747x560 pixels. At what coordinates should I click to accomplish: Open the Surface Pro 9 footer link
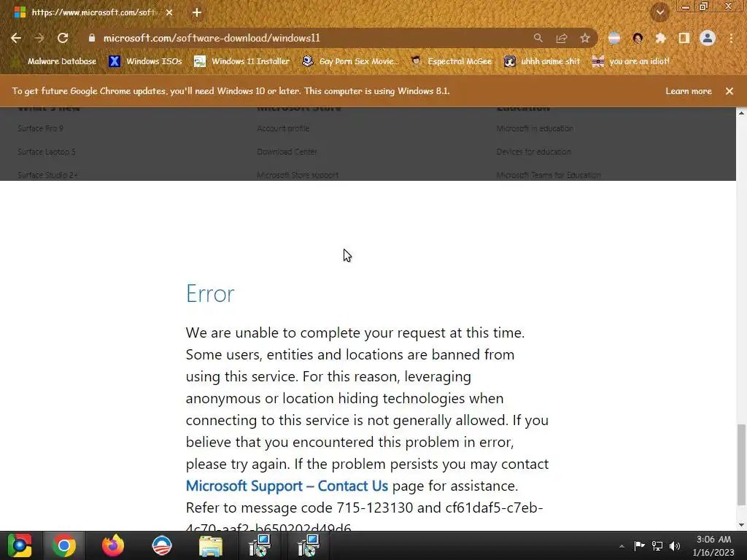tap(41, 128)
